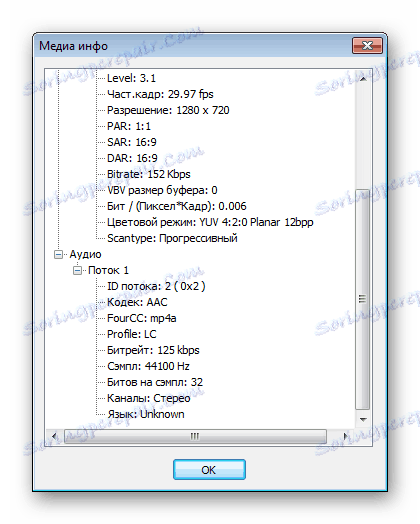Select the 'Каналы: Стерео' row

tap(149, 399)
